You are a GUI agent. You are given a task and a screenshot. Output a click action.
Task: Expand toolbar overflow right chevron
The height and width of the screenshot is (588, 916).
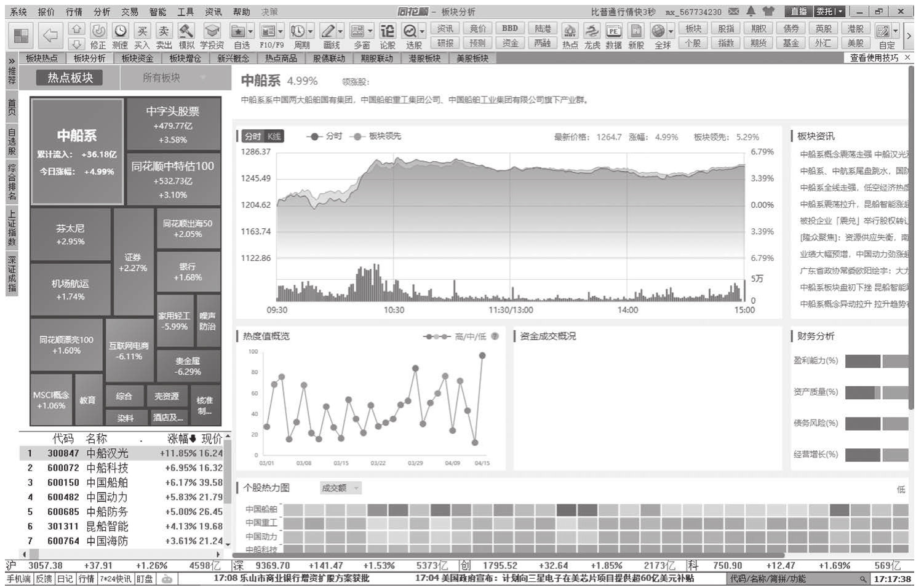[909, 36]
